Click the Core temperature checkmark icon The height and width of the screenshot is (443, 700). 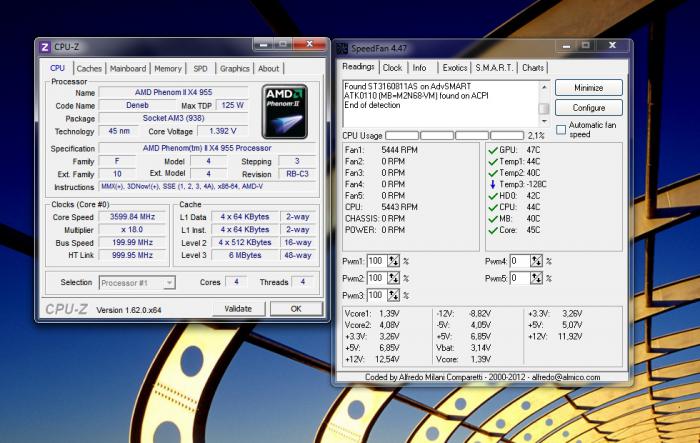pos(491,232)
